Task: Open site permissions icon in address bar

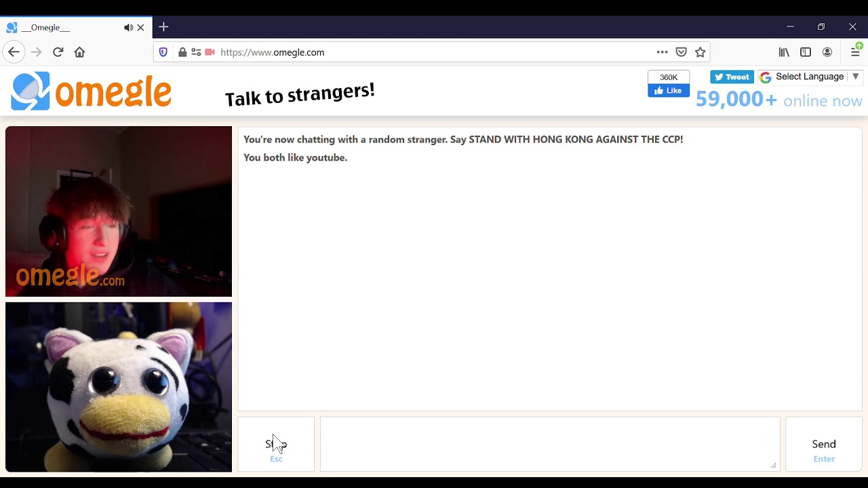Action: point(196,52)
